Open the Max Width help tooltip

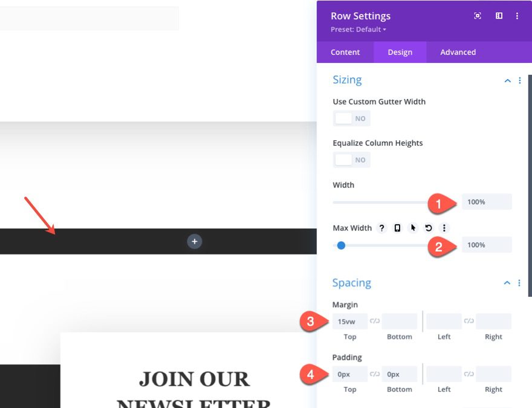(381, 228)
